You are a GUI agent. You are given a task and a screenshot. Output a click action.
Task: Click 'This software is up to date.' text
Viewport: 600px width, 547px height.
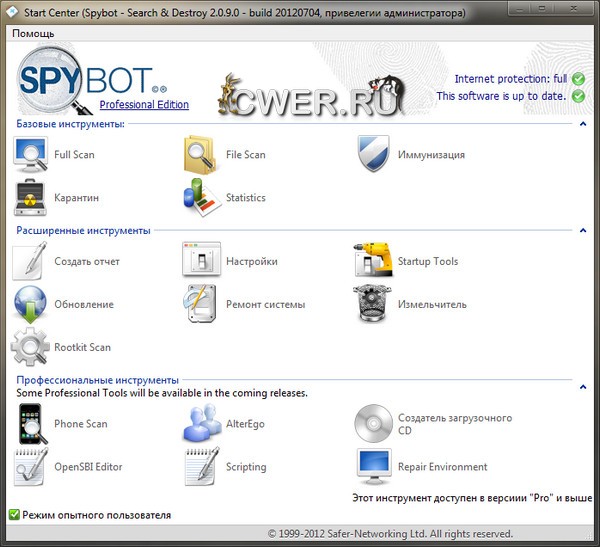501,96
